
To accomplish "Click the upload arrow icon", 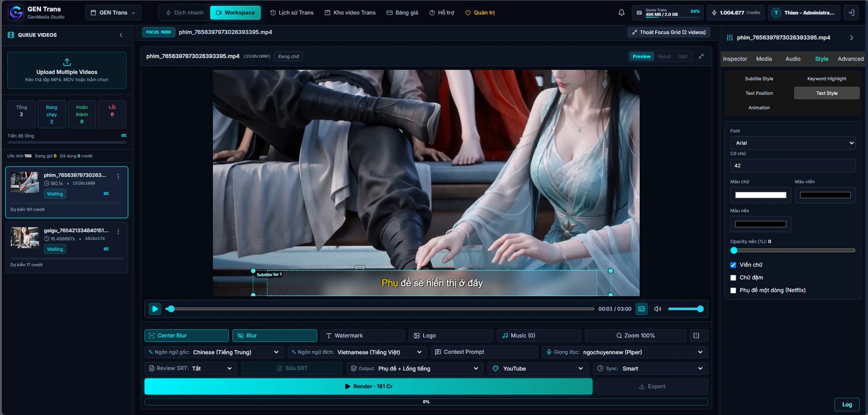I will click(67, 62).
